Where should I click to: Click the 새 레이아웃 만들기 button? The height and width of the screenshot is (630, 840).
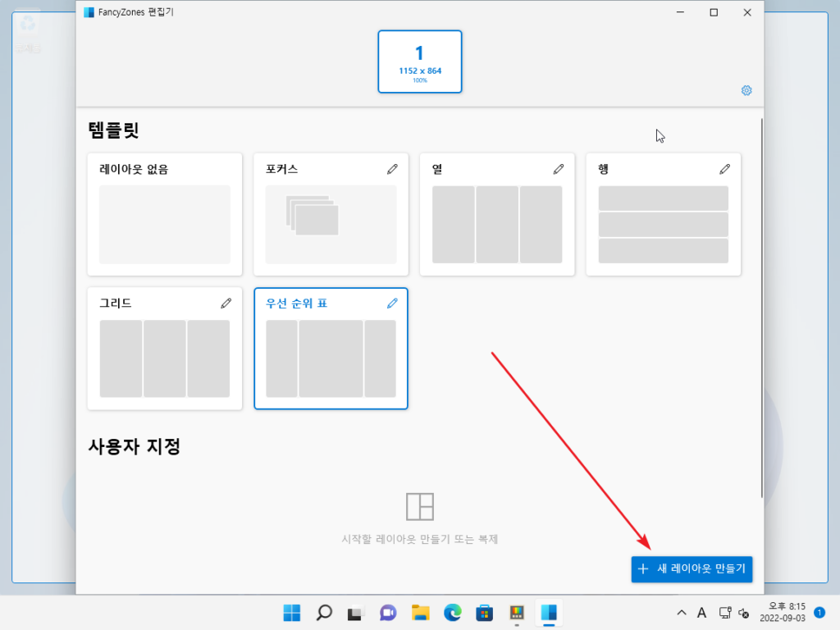(692, 569)
